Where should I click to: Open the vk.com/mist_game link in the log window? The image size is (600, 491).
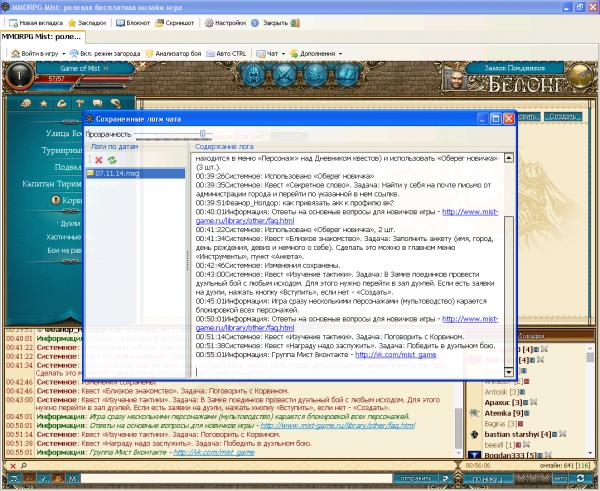pos(396,355)
